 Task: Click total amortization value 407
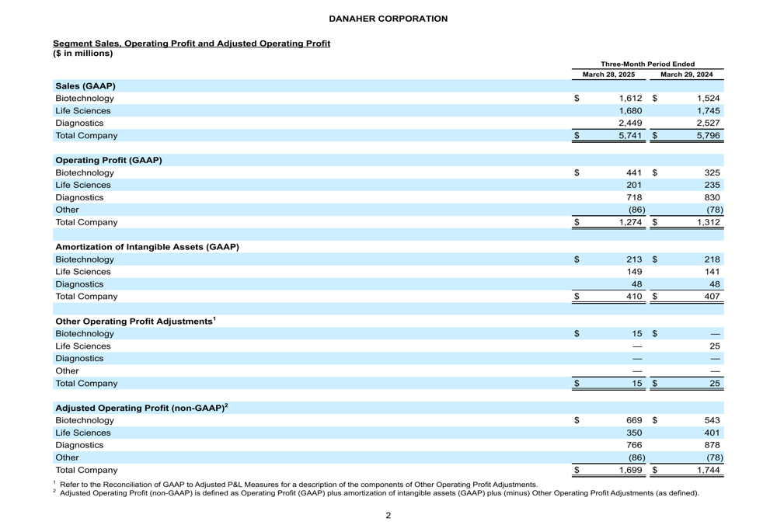tap(713, 296)
